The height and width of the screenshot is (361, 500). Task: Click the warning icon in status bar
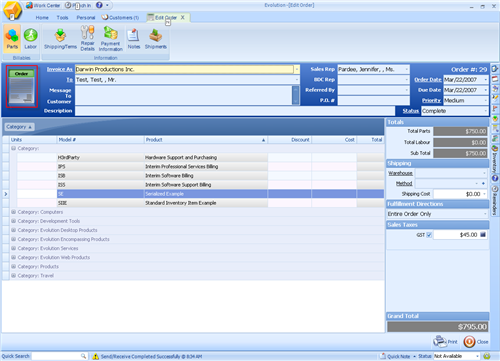point(96,356)
